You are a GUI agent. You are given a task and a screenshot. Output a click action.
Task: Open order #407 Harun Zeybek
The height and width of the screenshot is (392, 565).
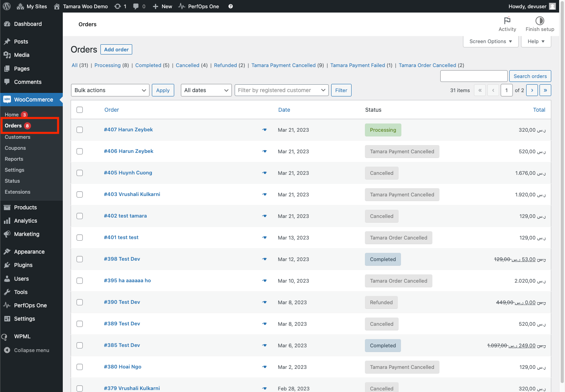pos(128,129)
